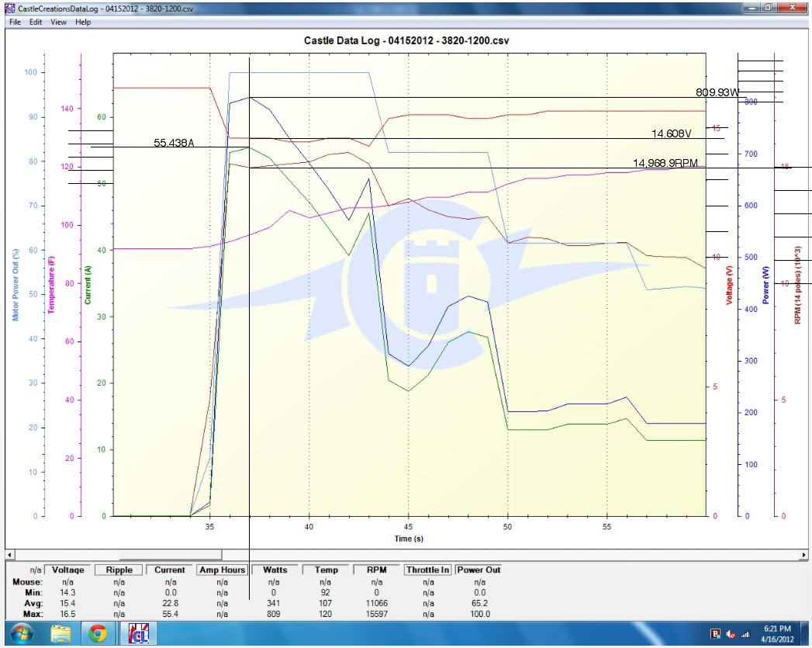Open the Edit menu
The image size is (812, 648).
35,22
